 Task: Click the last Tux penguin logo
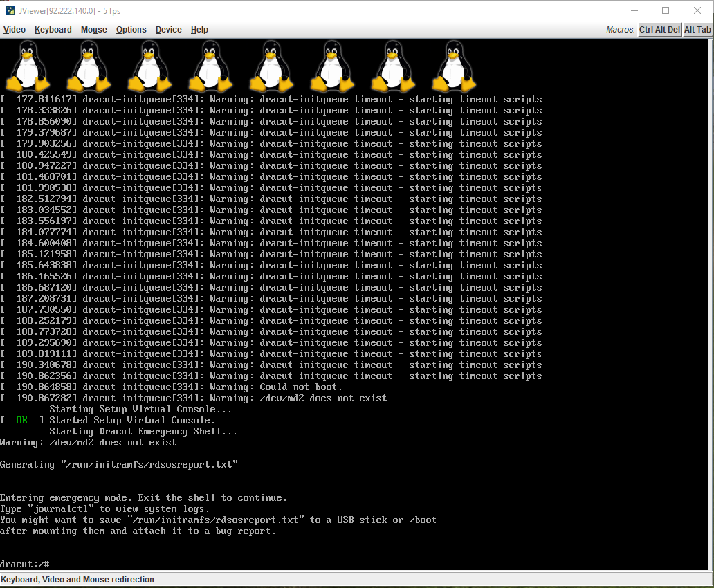(454, 66)
